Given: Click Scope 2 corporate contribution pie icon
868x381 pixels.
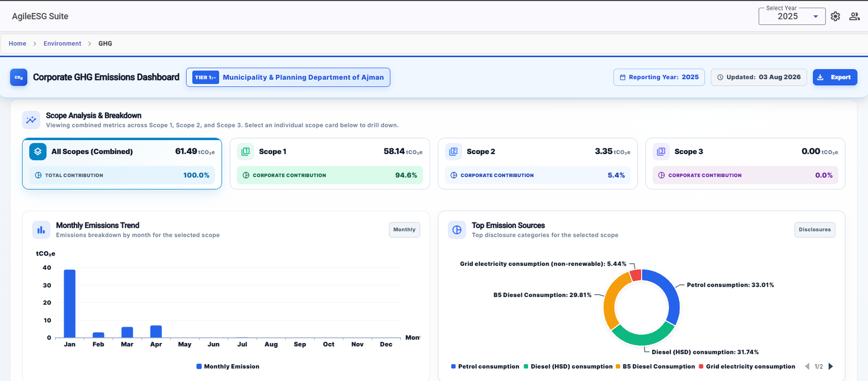Looking at the screenshot, I should (454, 175).
